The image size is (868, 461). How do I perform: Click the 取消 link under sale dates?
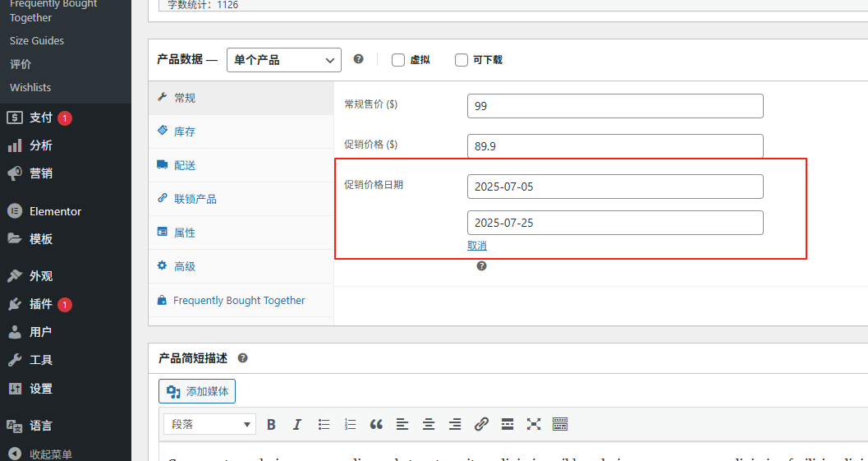[477, 246]
